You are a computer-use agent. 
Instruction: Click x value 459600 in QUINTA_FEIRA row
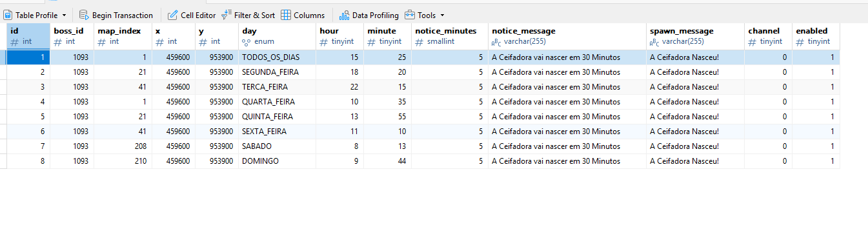(x=174, y=116)
